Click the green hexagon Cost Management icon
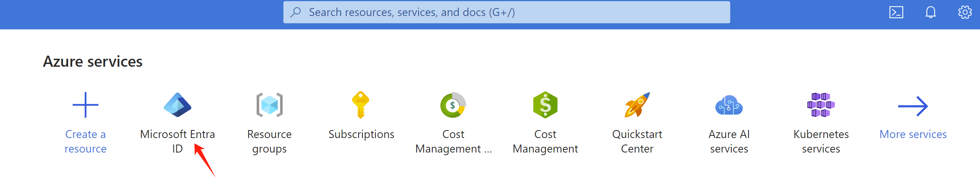Image resolution: width=980 pixels, height=196 pixels. point(545,105)
